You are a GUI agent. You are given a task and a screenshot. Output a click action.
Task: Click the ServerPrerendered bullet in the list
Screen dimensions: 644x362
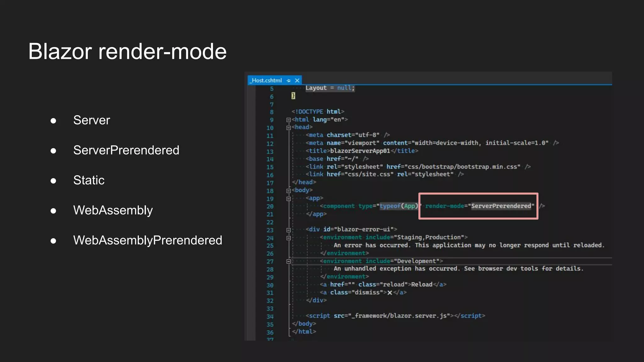click(x=126, y=150)
